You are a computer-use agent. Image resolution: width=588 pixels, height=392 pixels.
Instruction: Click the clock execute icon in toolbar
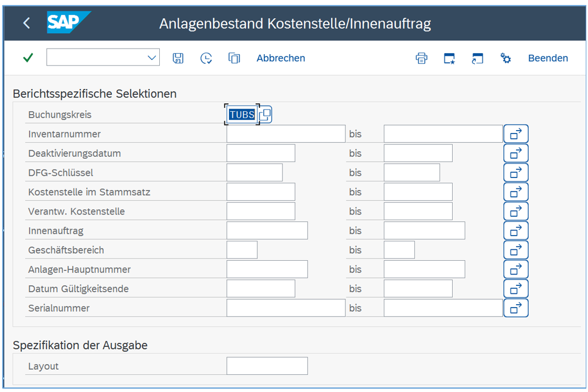(x=206, y=58)
